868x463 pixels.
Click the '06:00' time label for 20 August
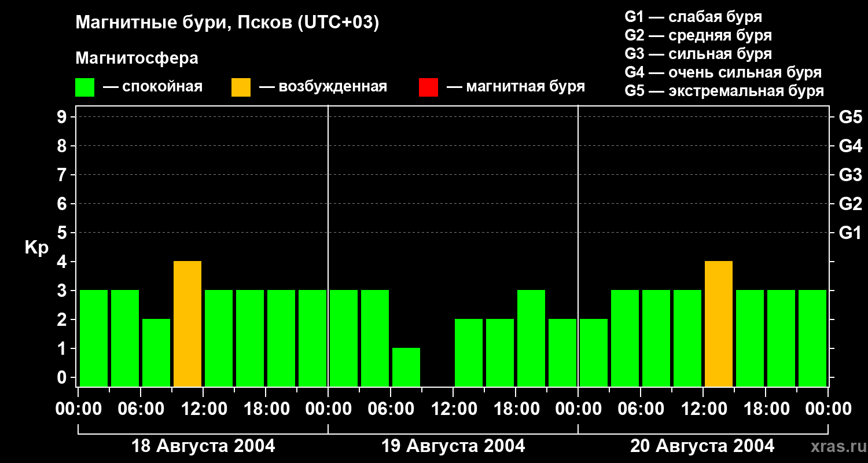tap(641, 409)
